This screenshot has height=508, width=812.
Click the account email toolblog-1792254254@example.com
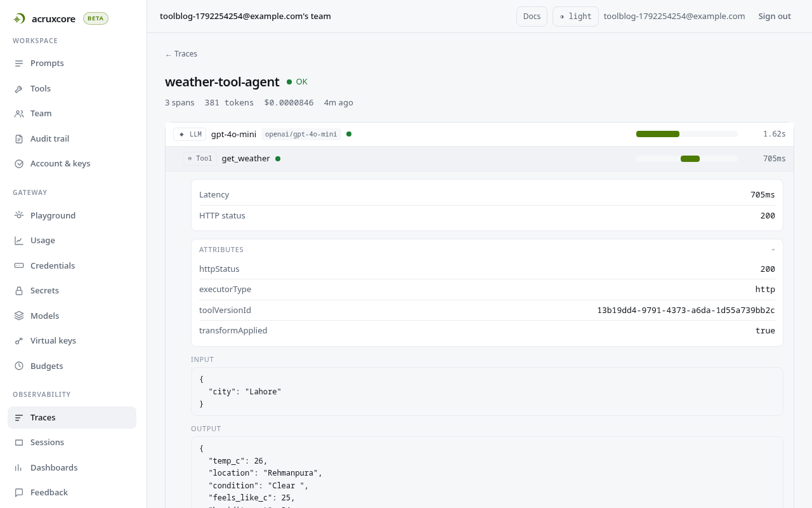(x=674, y=17)
